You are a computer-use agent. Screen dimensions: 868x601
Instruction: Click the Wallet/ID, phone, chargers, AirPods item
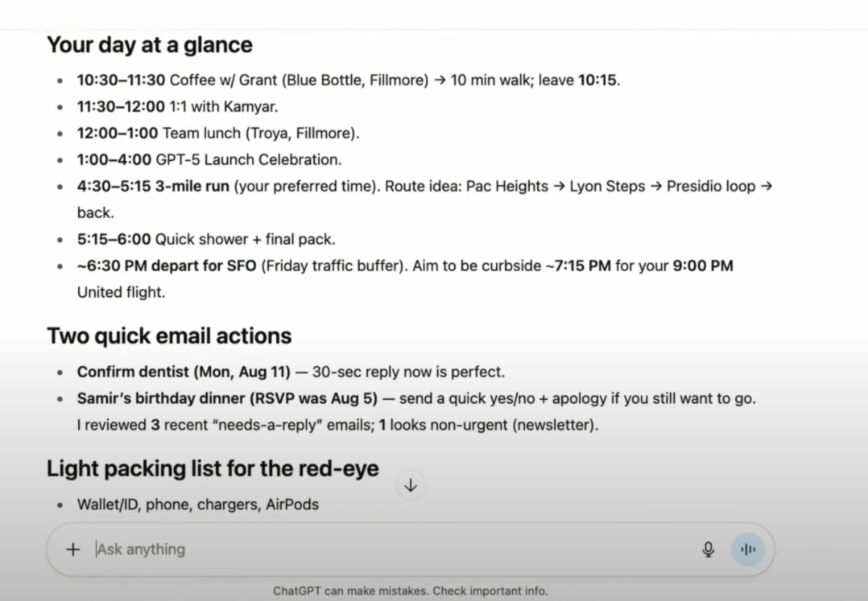pyautogui.click(x=197, y=504)
